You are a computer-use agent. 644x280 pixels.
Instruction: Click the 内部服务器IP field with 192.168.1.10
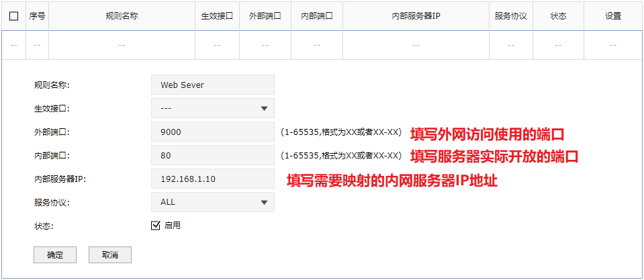click(x=213, y=179)
